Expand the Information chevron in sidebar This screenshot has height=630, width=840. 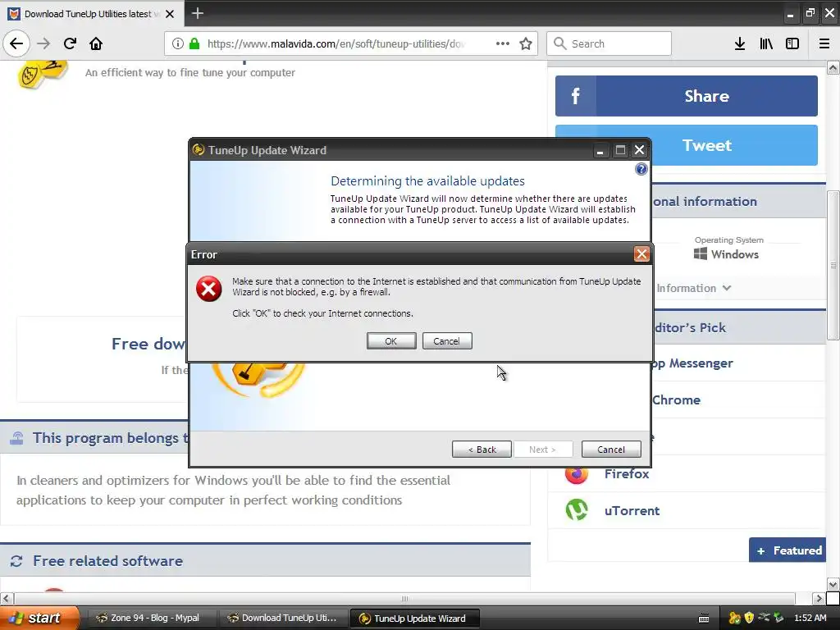(727, 288)
